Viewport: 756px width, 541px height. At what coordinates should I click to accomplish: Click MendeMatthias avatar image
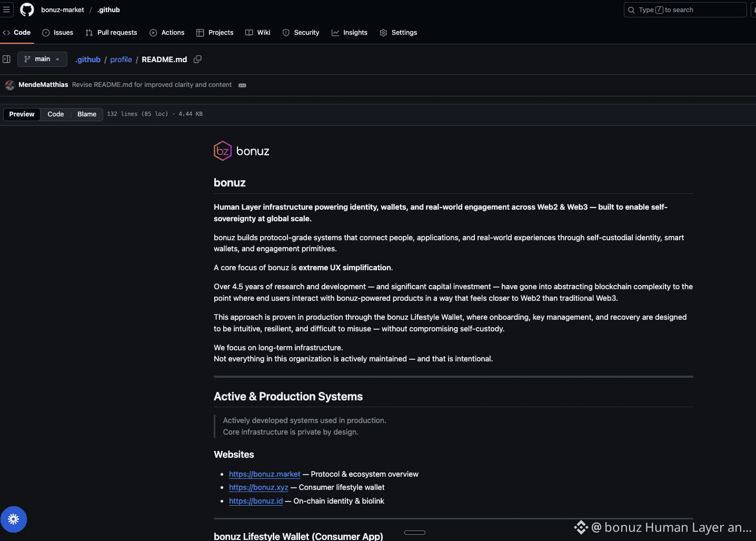click(9, 85)
